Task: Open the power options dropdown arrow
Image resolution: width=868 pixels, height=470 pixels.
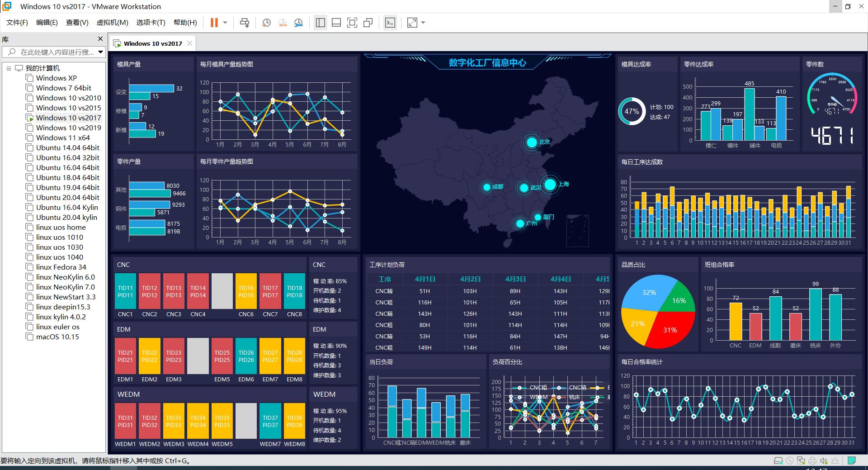Action: coord(225,23)
